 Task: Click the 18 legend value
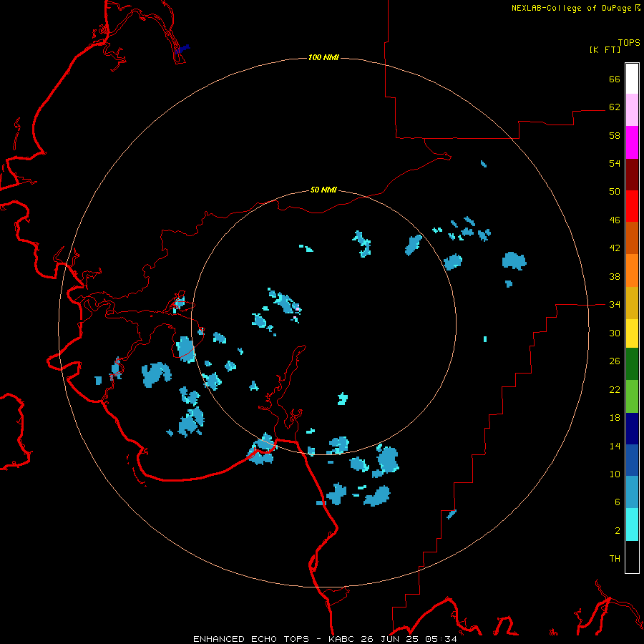[615, 418]
